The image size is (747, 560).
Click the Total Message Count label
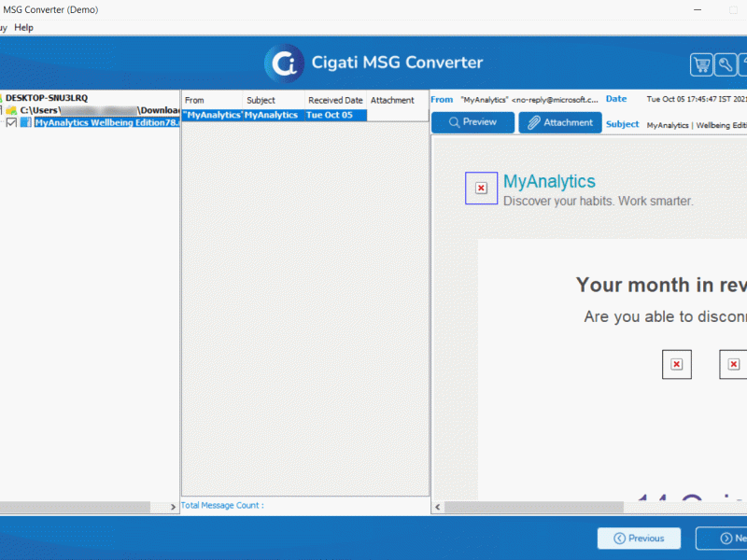pos(222,506)
